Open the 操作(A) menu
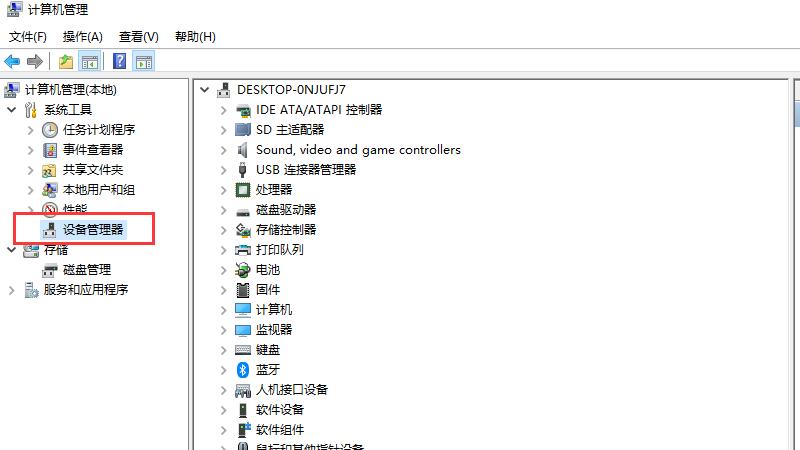Viewport: 800px width, 450px height. [x=83, y=37]
